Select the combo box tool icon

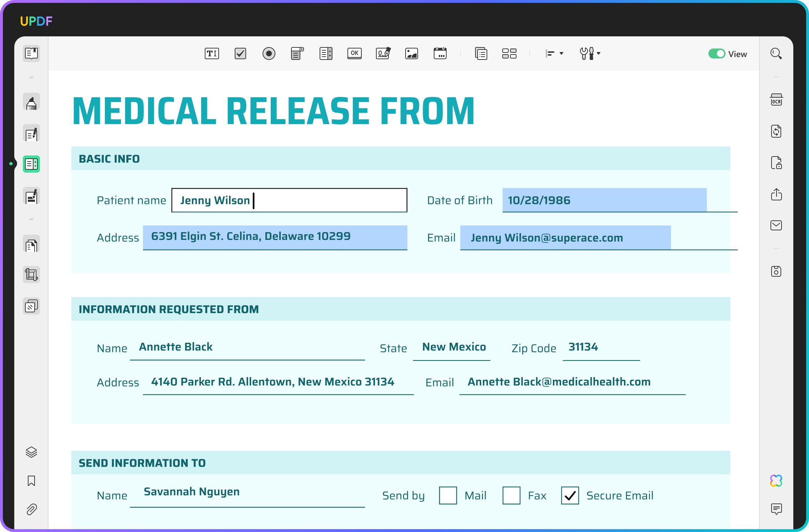pos(296,53)
